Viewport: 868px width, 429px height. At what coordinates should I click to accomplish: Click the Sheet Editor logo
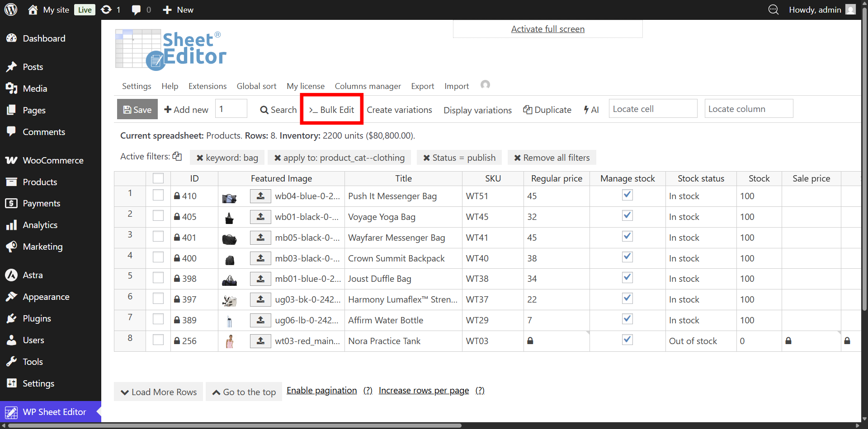(170, 50)
